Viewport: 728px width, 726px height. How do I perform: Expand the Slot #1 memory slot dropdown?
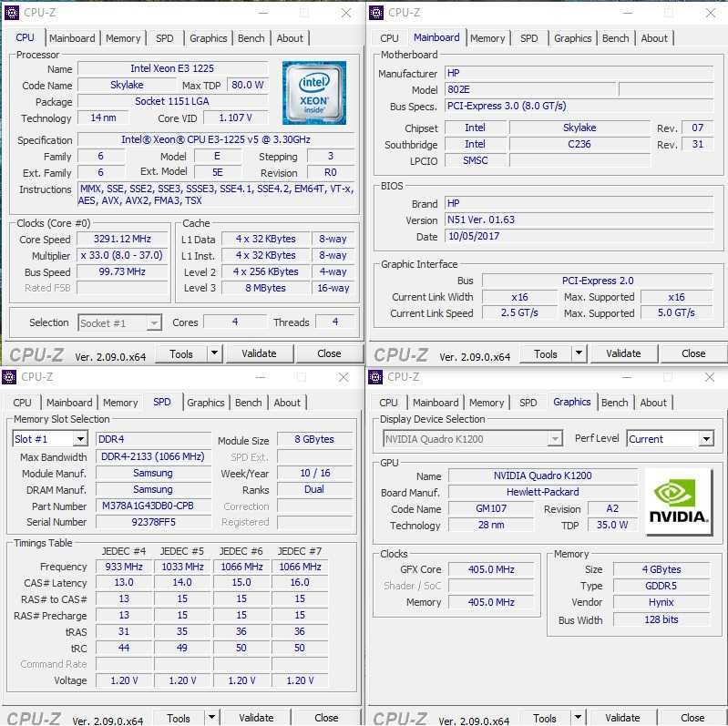pyautogui.click(x=80, y=439)
